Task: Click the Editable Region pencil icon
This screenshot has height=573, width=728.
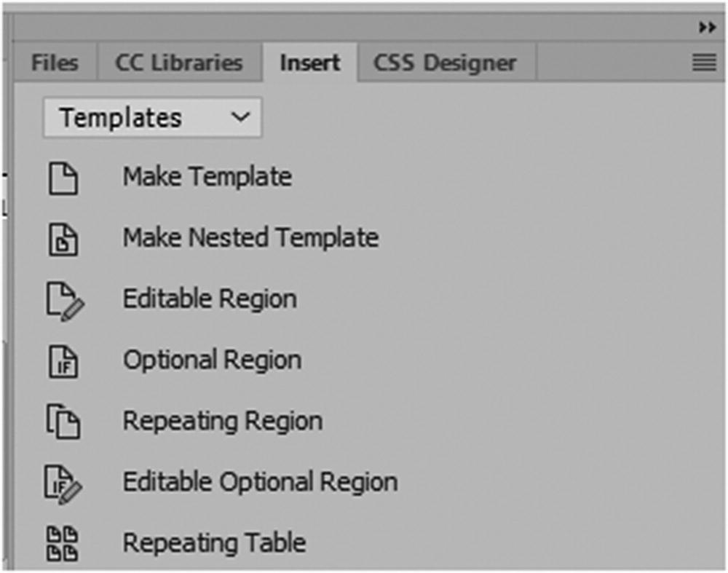Action: click(66, 301)
